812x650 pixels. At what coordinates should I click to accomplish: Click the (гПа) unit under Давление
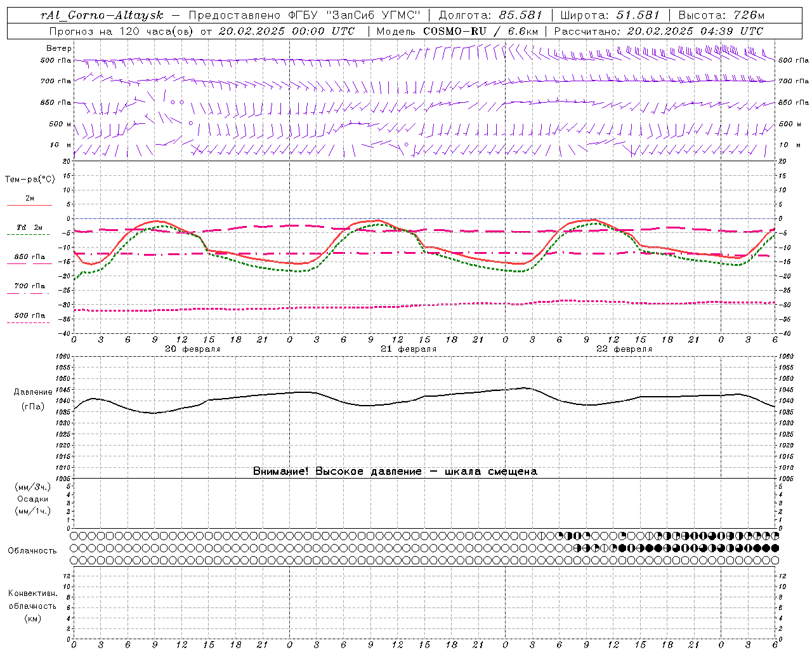[33, 406]
